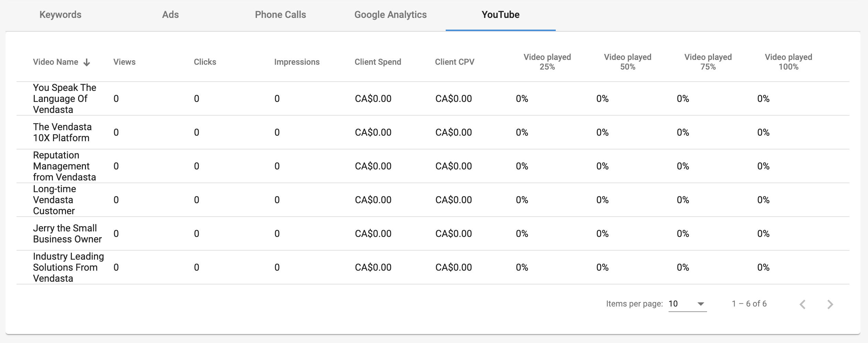Click the previous page arrow
This screenshot has width=868, height=343.
click(x=802, y=304)
